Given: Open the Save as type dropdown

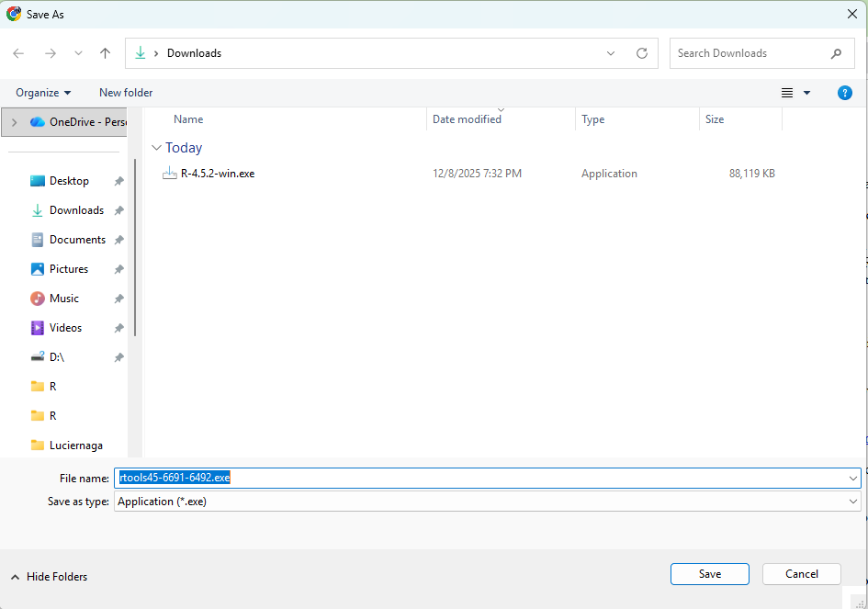Looking at the screenshot, I should point(853,502).
